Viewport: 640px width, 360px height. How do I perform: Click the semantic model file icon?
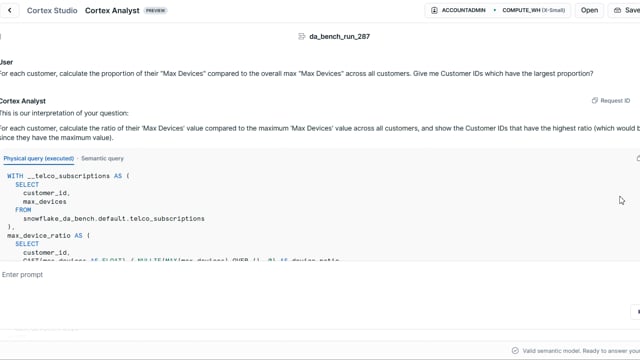point(302,36)
